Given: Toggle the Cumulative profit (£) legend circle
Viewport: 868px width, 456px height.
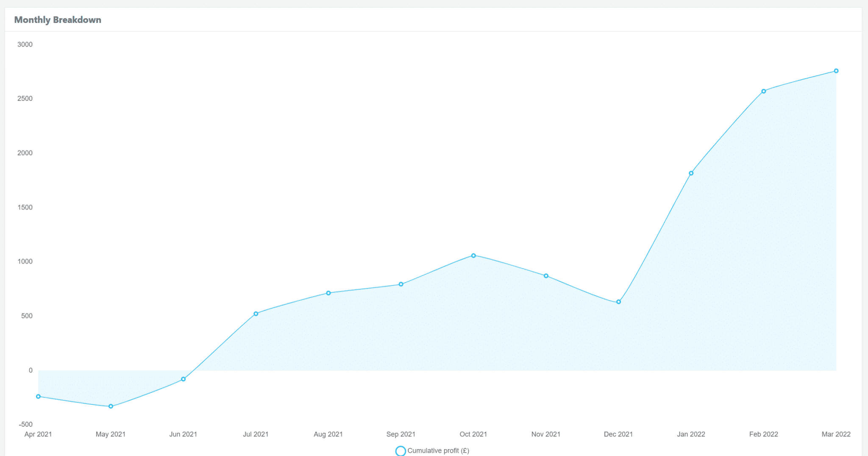Looking at the screenshot, I should pos(401,451).
